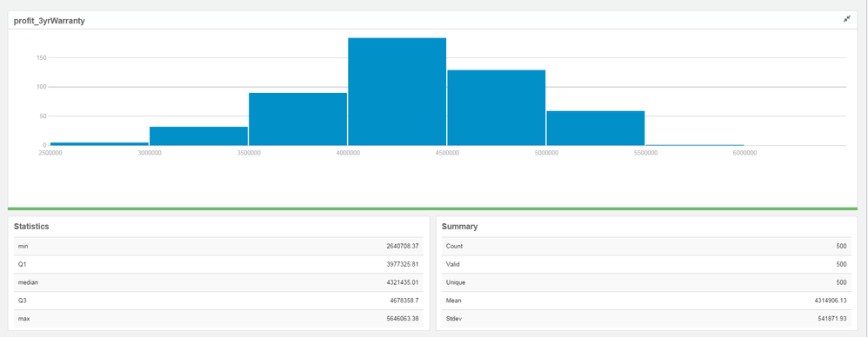Select the Stdev value 541871.93
Image resolution: width=868 pixels, height=337 pixels.
(832, 319)
